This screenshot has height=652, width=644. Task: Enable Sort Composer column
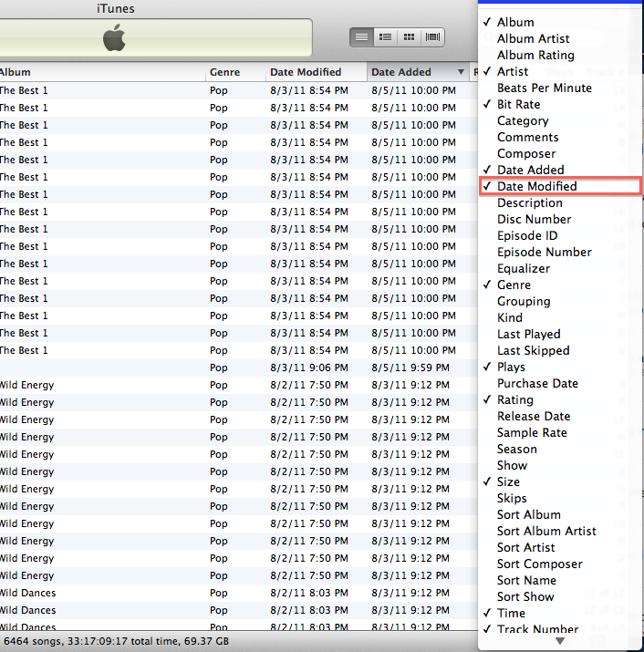coord(559,564)
